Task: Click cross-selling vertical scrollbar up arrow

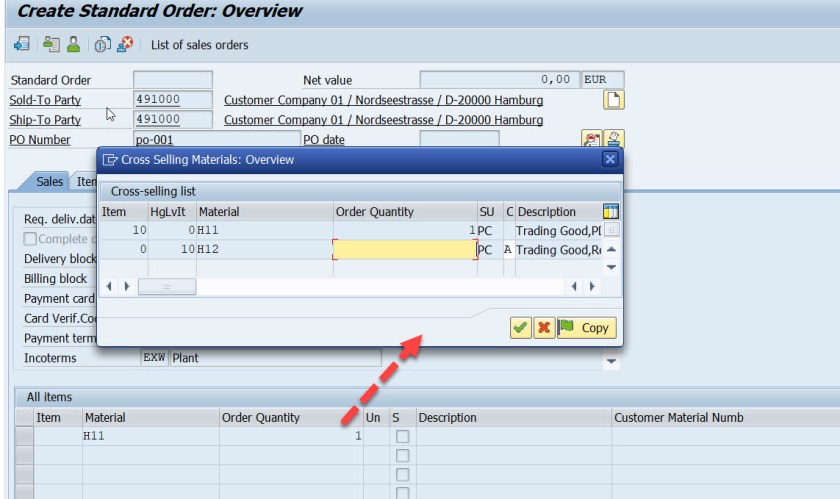Action: [x=611, y=249]
